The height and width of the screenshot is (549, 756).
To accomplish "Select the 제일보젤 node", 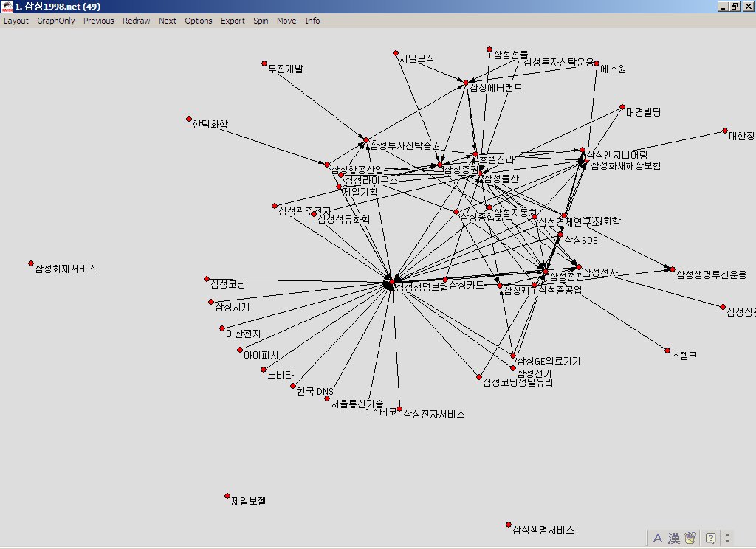I will click(x=227, y=496).
